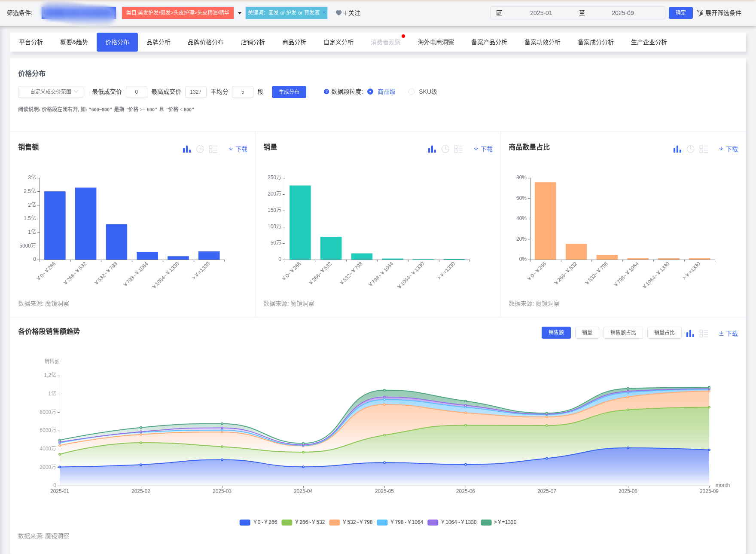Show 销售额 chart as data table
The image size is (756, 554).
213,149
